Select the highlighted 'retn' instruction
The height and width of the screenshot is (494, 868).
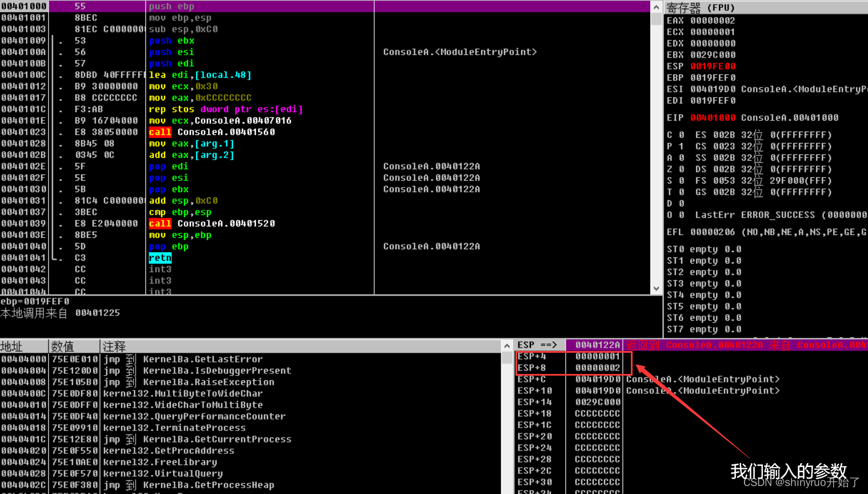(160, 258)
